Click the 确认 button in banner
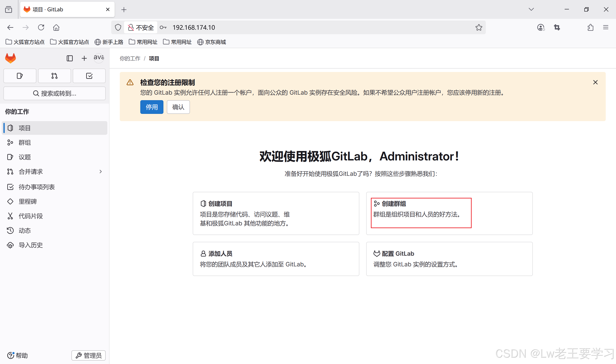The width and height of the screenshot is (616, 364). coord(178,107)
